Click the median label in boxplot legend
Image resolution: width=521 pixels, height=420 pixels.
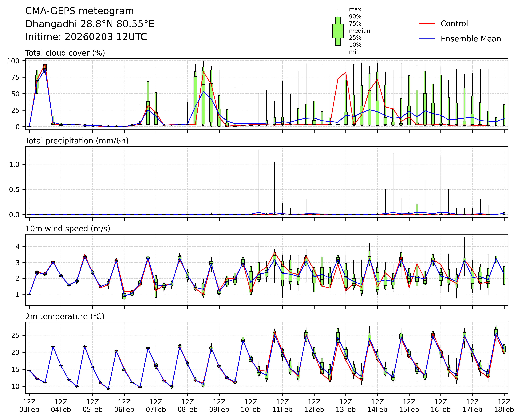[359, 31]
